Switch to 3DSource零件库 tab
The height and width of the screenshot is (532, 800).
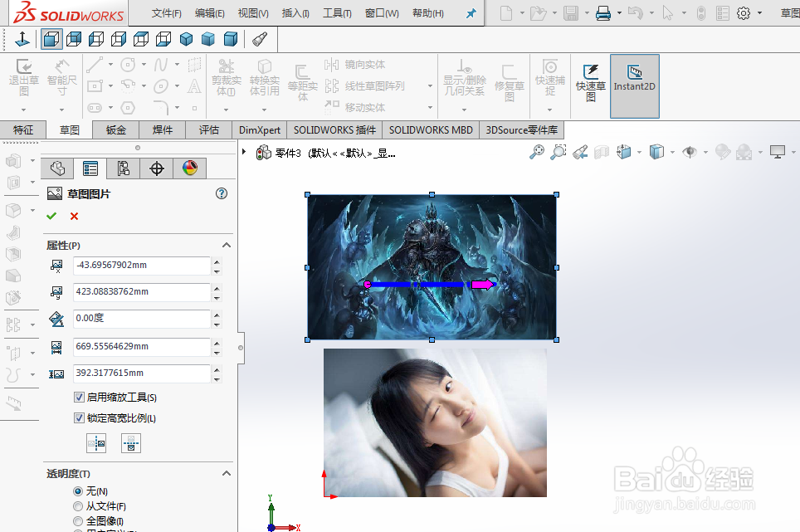(521, 130)
